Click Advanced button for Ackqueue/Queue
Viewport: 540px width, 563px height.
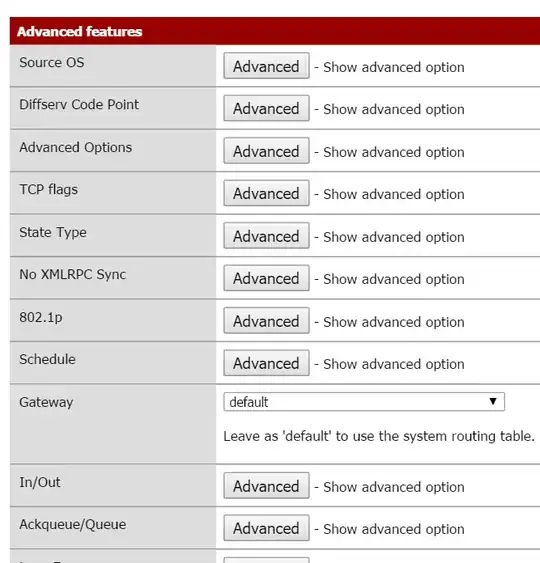coord(266,528)
